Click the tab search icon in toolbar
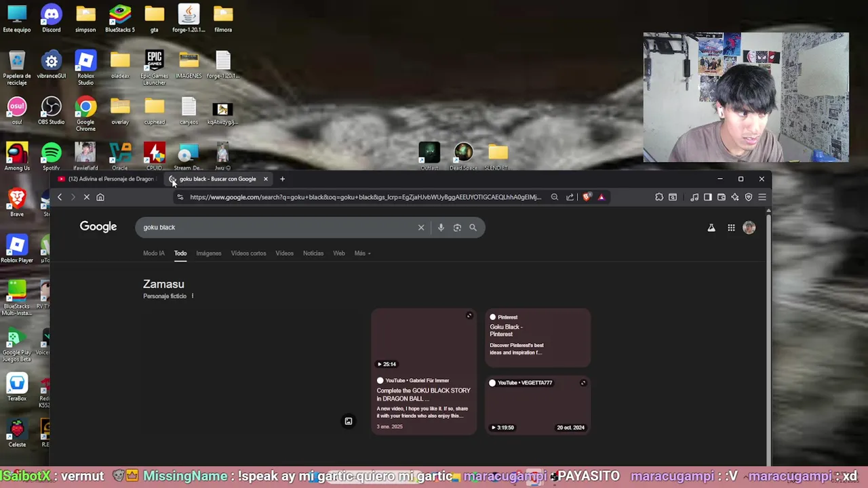The height and width of the screenshot is (488, 868). click(673, 197)
